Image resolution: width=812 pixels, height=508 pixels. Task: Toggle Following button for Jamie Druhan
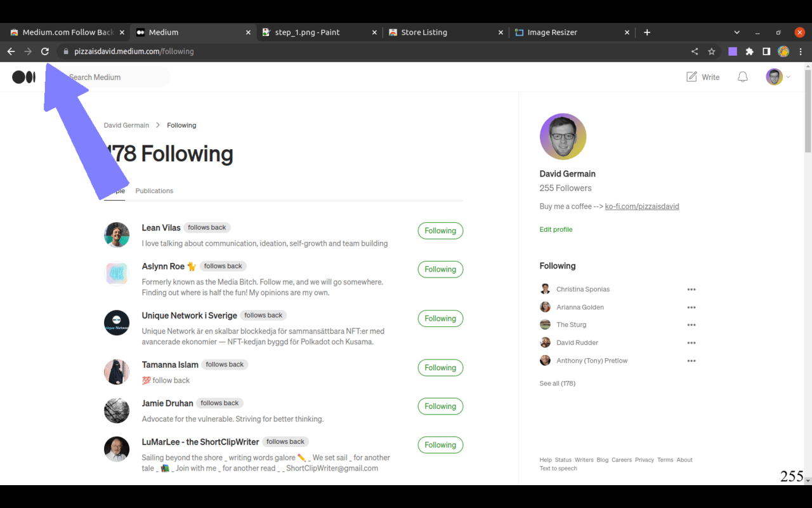point(440,406)
